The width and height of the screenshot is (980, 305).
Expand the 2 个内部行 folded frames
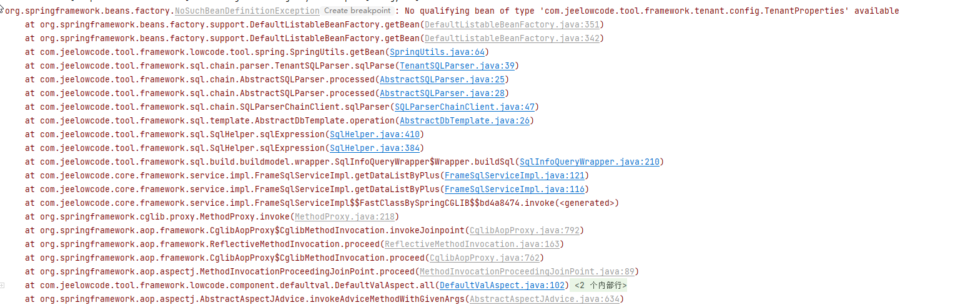(x=600, y=285)
